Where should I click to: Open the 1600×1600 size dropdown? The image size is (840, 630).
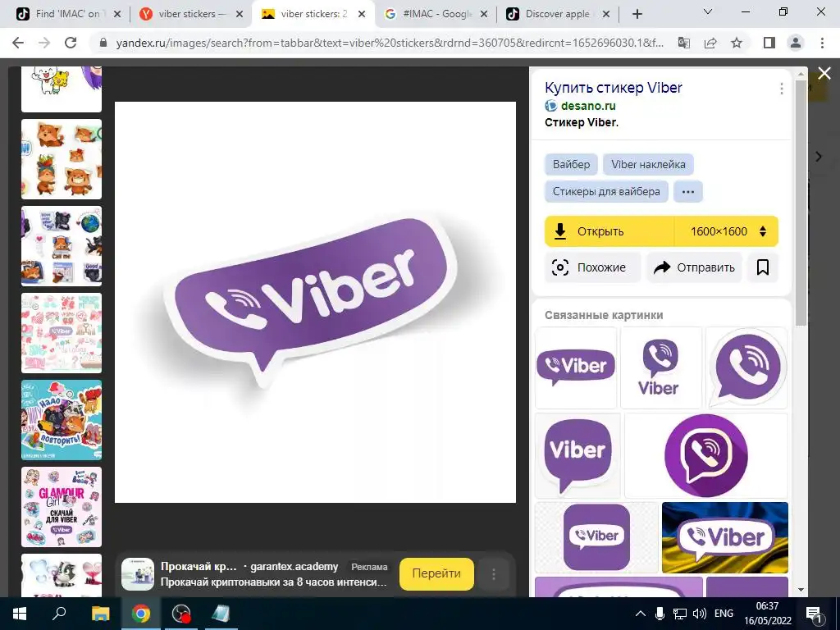tap(727, 231)
